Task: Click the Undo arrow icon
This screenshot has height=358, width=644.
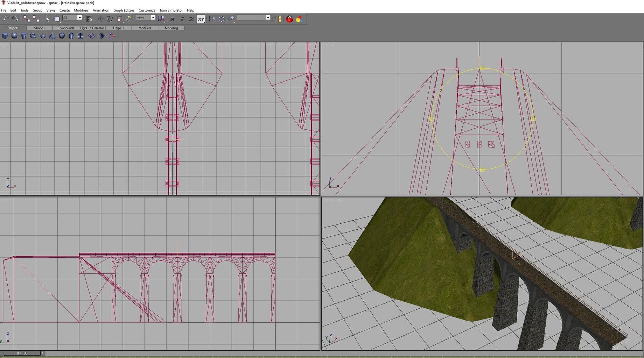Action: (6, 19)
